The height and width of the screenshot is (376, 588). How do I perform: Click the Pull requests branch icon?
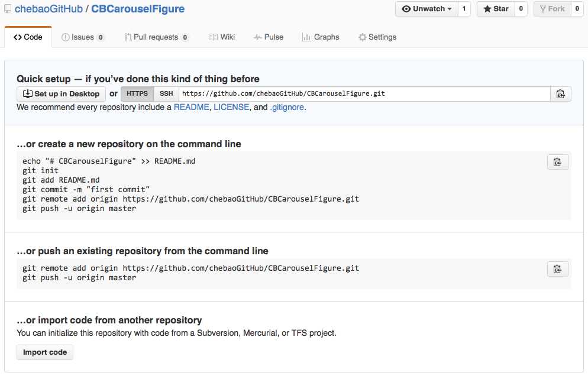128,37
